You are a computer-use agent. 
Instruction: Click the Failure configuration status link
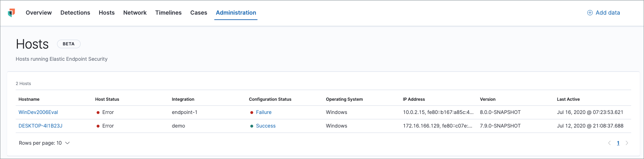[264, 112]
